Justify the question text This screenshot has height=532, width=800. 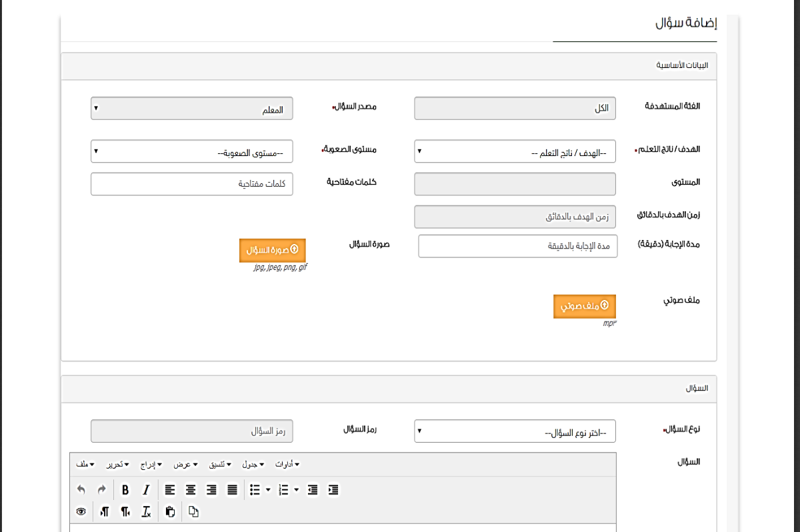(232, 490)
